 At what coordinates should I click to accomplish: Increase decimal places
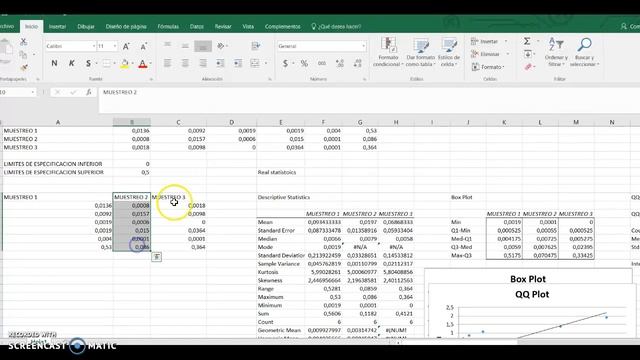[x=340, y=63]
